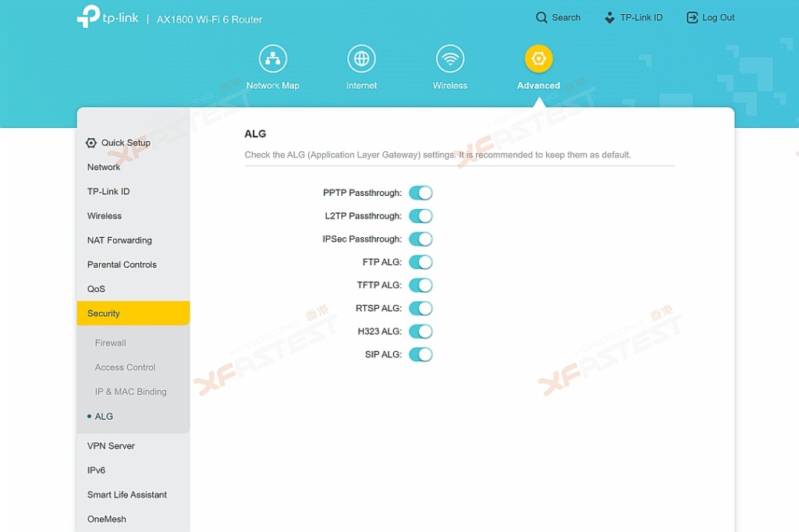Open TP-Link ID in the sidebar
Viewport: 799px width, 532px height.
(x=133, y=192)
